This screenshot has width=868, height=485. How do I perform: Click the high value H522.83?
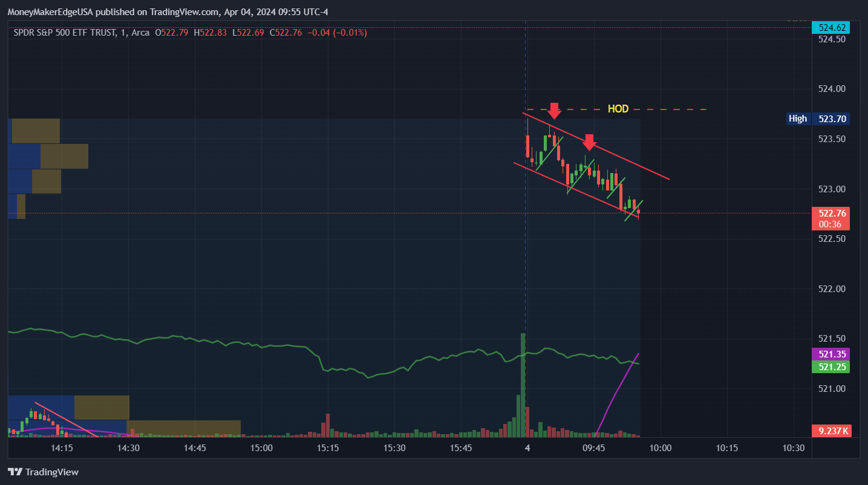click(210, 33)
